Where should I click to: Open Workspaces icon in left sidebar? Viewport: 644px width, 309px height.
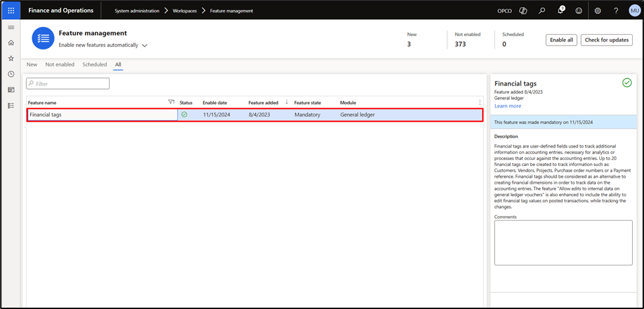(11, 90)
